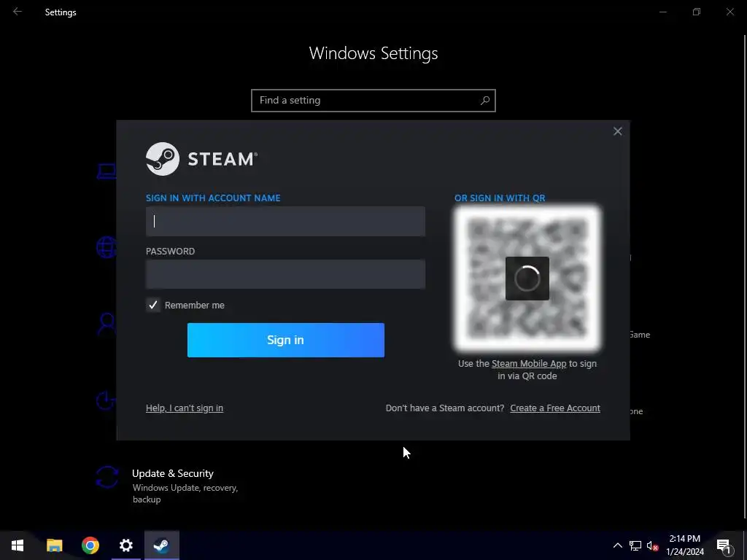Click the Accounts person icon in Settings
This screenshot has height=560, width=747.
(x=107, y=324)
